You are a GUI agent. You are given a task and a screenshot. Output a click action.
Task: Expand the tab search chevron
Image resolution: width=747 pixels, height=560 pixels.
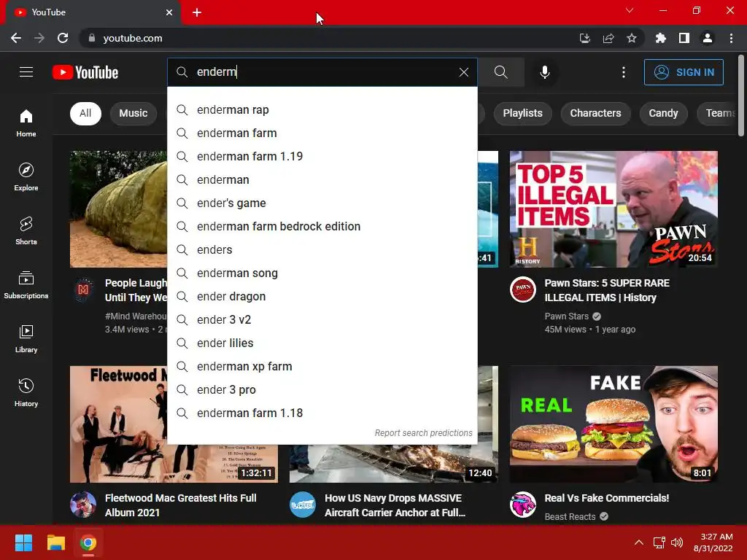pos(630,10)
